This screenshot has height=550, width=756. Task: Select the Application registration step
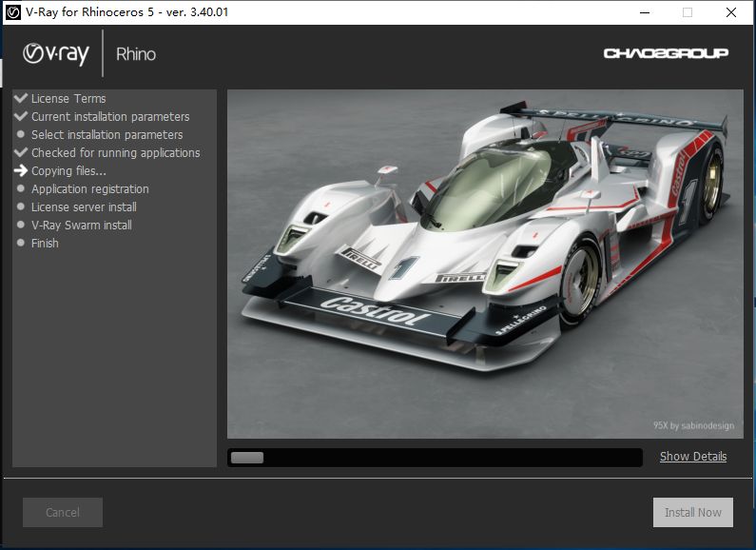click(90, 189)
